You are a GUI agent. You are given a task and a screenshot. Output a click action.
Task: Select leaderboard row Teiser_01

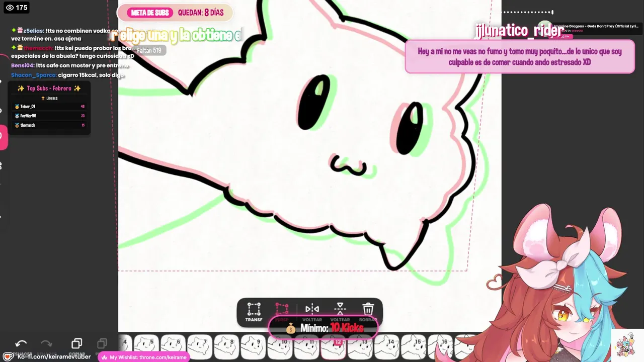49,107
